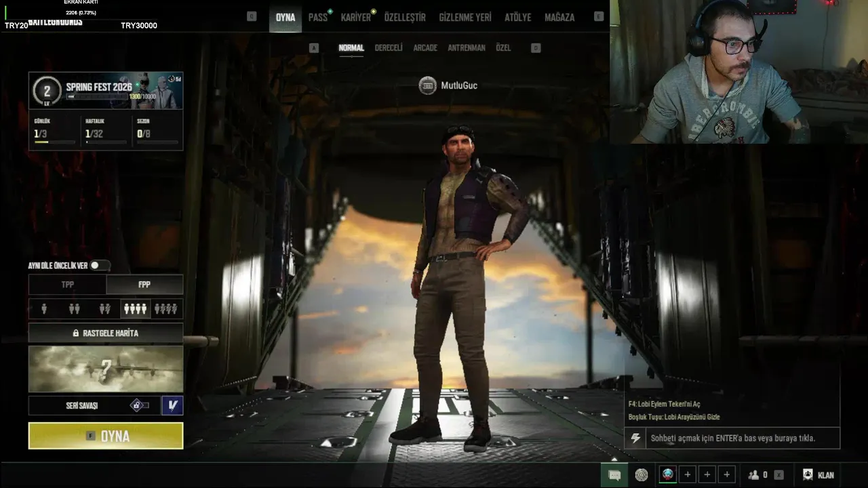The width and height of the screenshot is (868, 488).
Task: Click the random map plane thumbnail
Action: 106,369
